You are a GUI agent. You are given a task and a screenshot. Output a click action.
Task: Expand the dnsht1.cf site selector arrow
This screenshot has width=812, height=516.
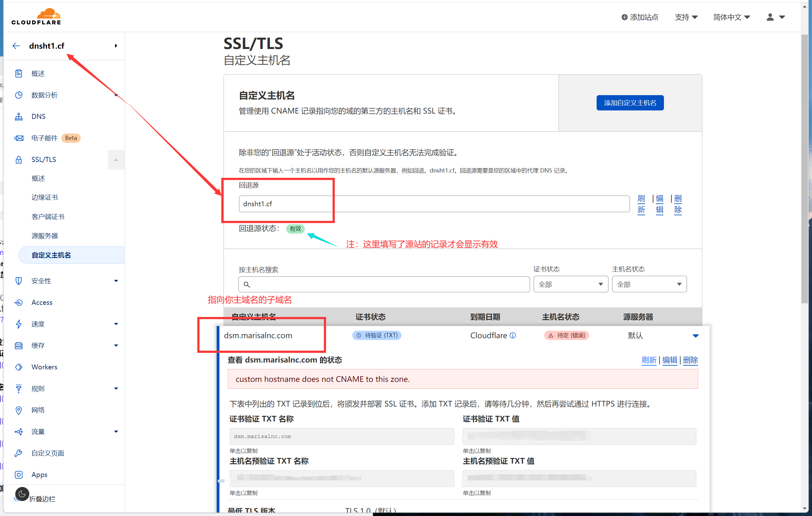click(116, 46)
